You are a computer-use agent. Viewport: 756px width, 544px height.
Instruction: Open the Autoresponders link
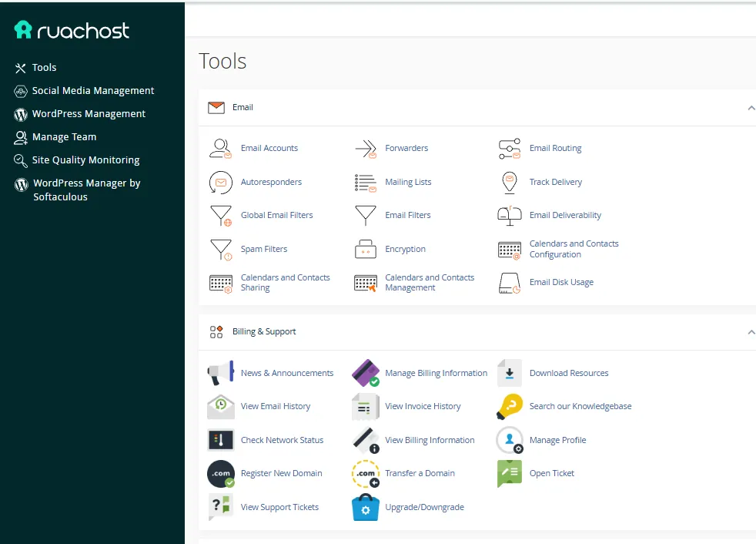tap(271, 182)
